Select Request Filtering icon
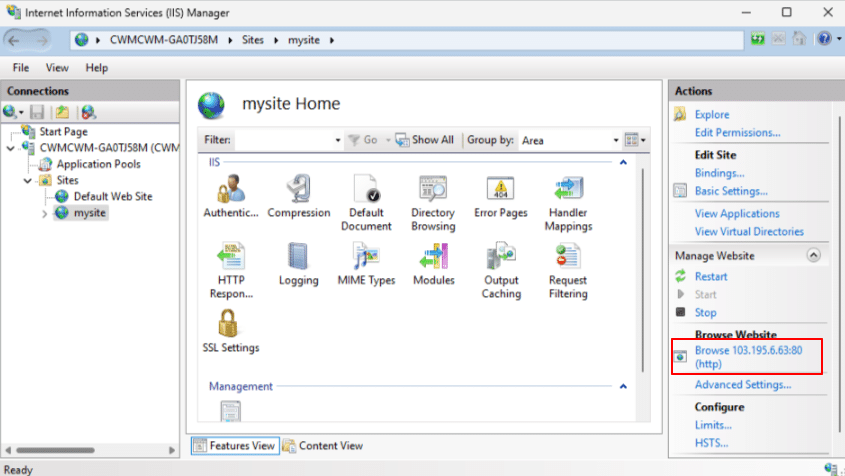The image size is (845, 476). (x=568, y=270)
